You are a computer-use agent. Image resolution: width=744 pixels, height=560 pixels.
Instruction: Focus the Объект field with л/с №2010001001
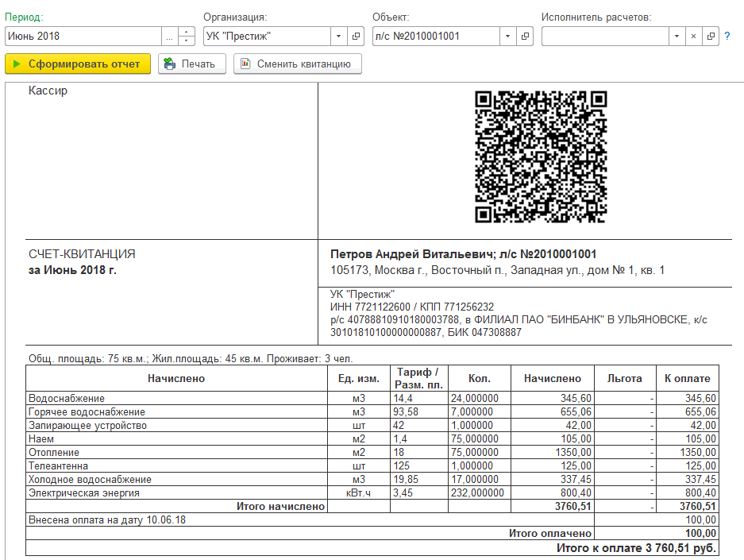pyautogui.click(x=436, y=36)
